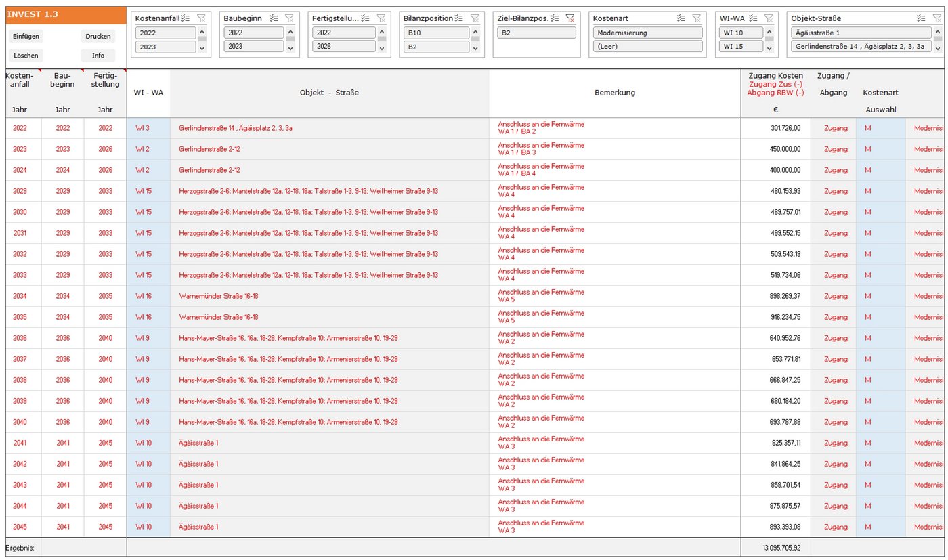Enable multi-select in the WI-WA slicer
This screenshot has height=560, width=948.
pyautogui.click(x=754, y=18)
